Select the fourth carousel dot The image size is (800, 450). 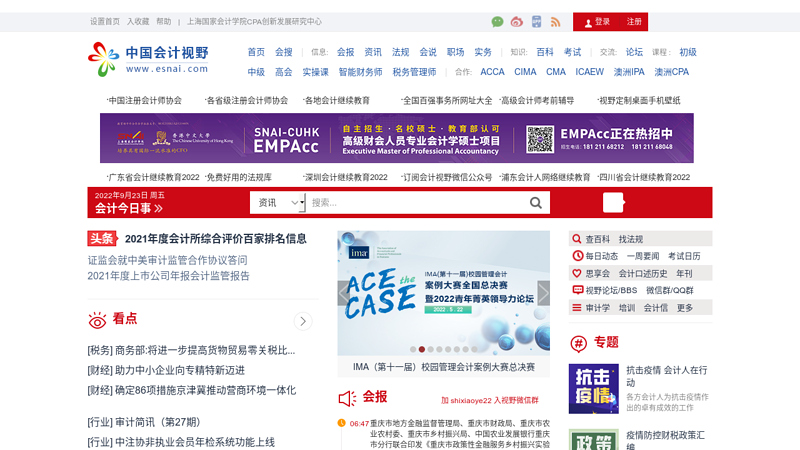[439, 349]
